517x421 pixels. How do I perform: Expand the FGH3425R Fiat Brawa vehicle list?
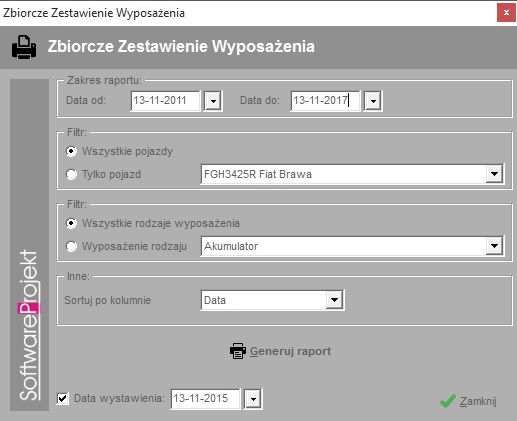coord(494,174)
